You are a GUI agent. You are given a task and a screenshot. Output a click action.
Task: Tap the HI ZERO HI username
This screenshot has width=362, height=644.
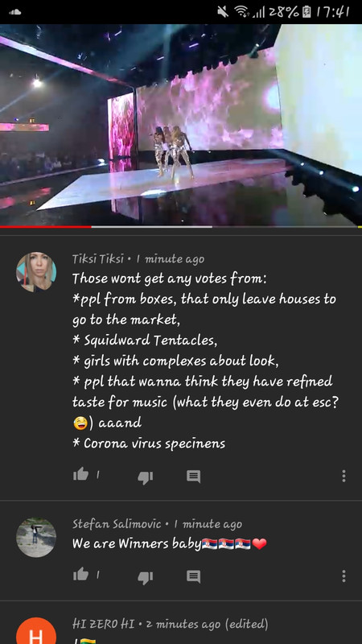click(104, 625)
